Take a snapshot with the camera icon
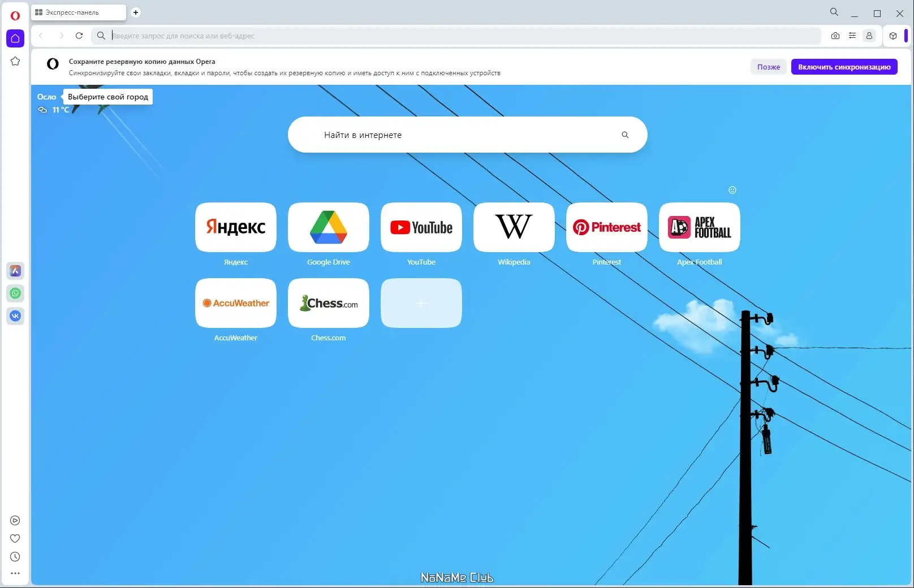Screen dimensions: 914x588 pos(835,36)
